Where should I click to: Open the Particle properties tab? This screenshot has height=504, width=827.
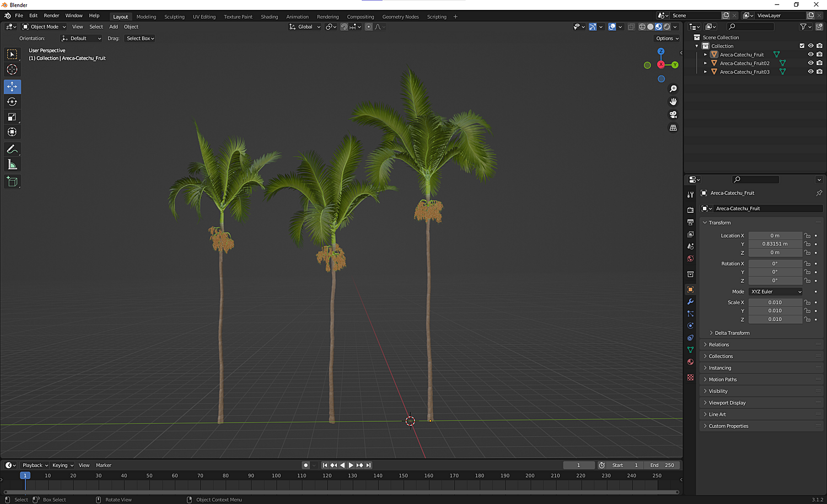pyautogui.click(x=690, y=314)
